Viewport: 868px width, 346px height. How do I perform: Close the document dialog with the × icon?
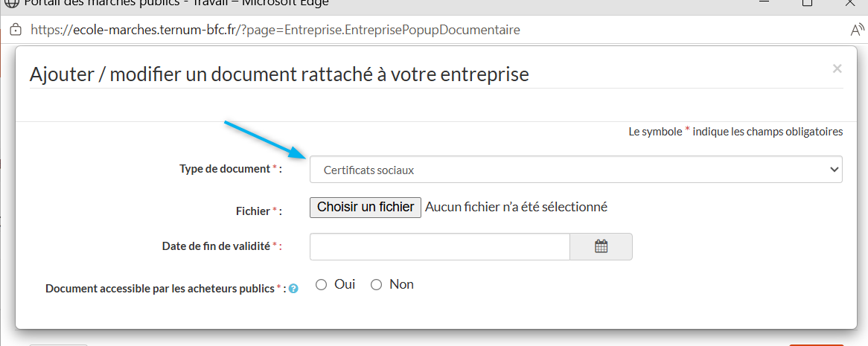[x=837, y=68]
